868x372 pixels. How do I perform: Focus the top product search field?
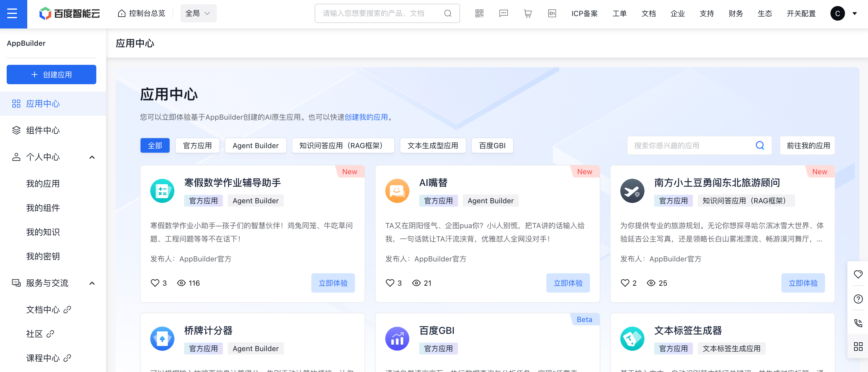(387, 13)
